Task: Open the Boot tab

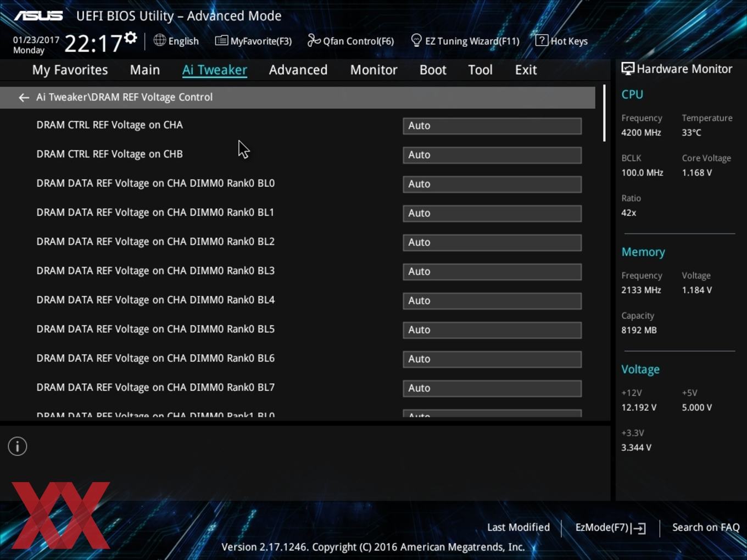Action: (433, 70)
